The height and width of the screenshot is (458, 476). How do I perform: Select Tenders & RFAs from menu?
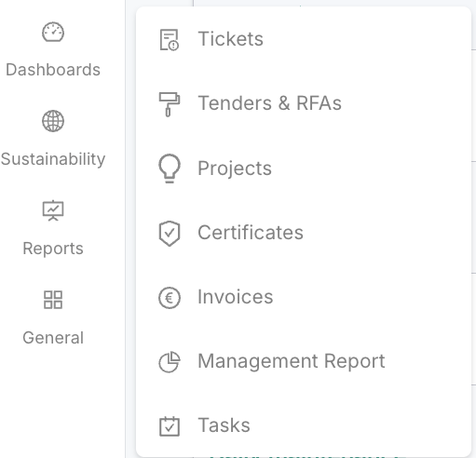coord(269,103)
